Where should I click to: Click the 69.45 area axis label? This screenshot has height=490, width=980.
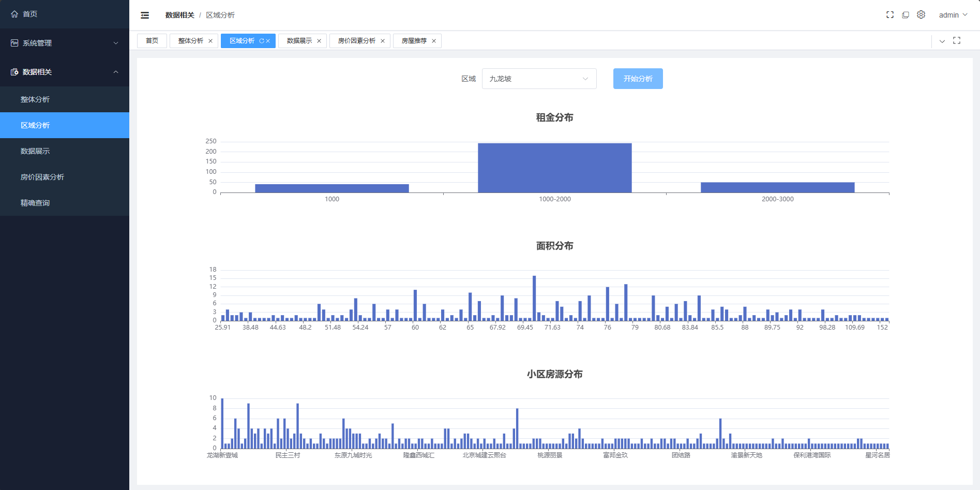[x=525, y=328]
